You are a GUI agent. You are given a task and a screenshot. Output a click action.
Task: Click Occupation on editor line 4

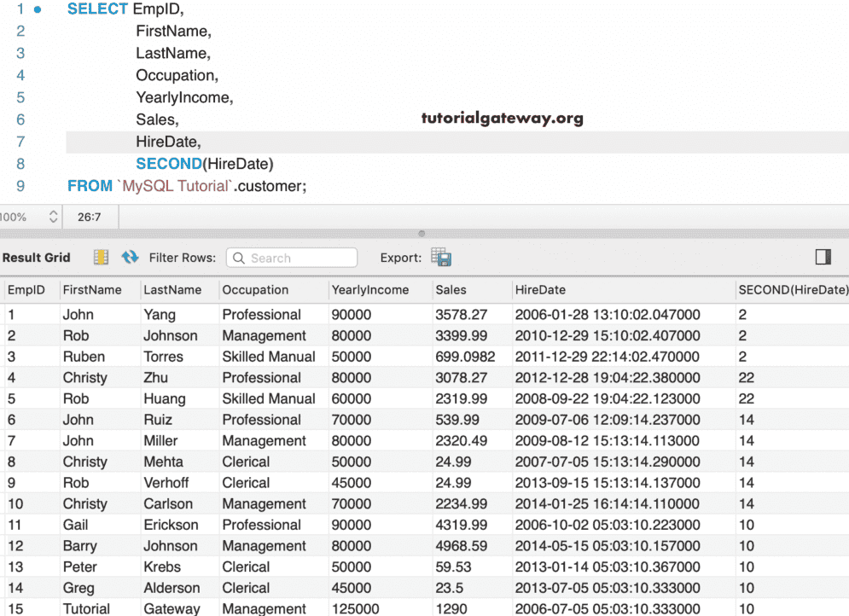tap(175, 75)
